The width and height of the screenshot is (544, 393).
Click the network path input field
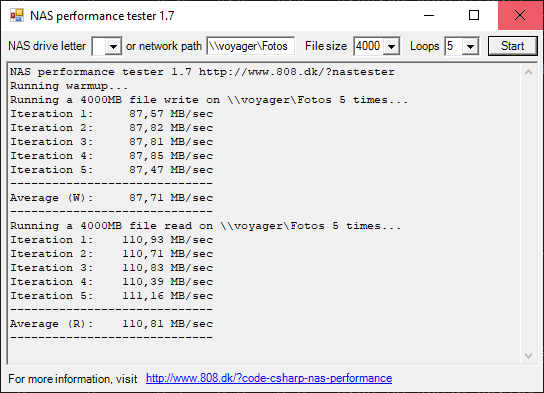point(250,46)
